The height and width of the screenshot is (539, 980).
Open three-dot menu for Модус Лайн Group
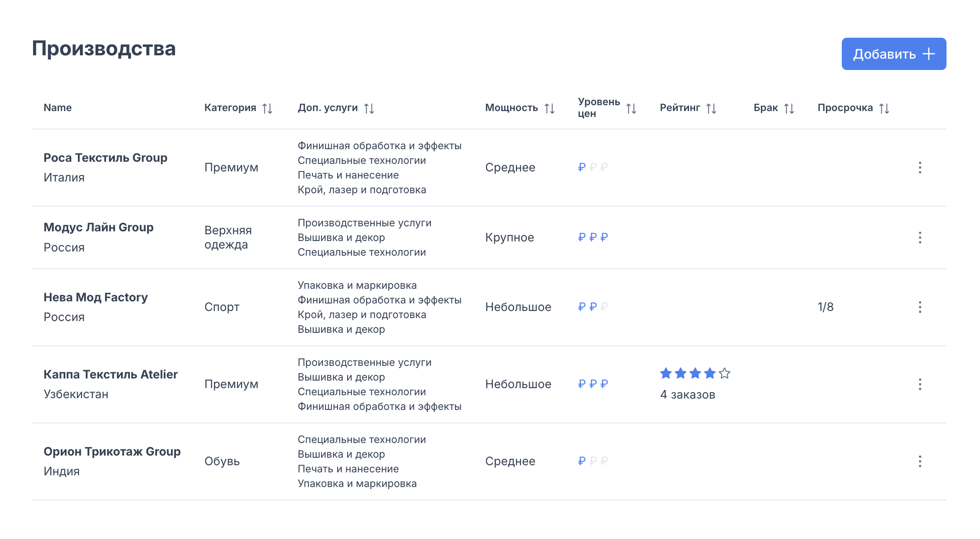coord(920,238)
